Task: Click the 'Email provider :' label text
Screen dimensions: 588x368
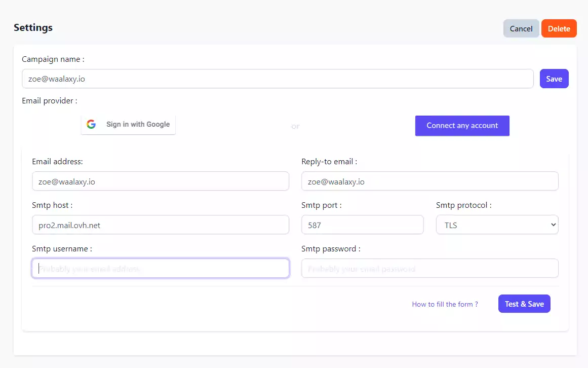Action: point(49,101)
